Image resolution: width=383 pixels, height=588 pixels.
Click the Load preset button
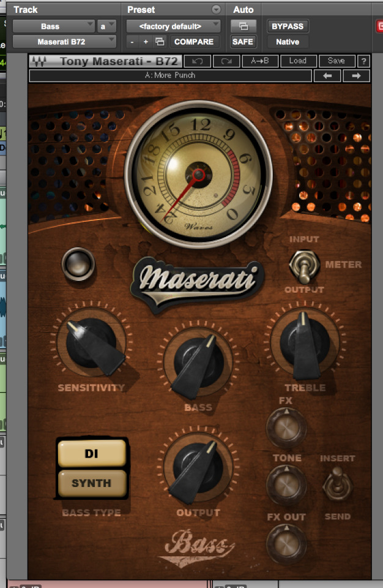(298, 61)
